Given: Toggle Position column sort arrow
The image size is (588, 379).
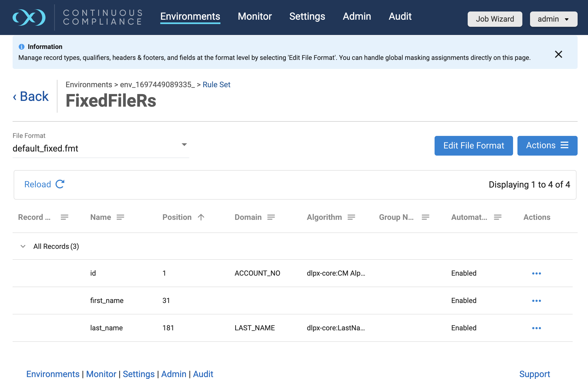Looking at the screenshot, I should click(201, 217).
